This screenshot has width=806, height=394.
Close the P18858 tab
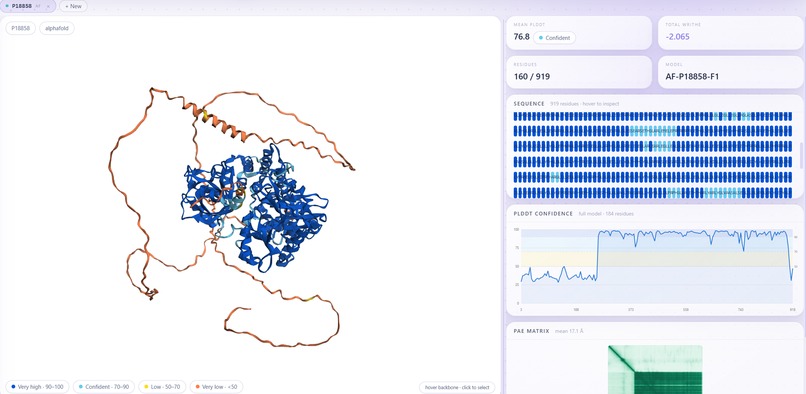point(48,6)
